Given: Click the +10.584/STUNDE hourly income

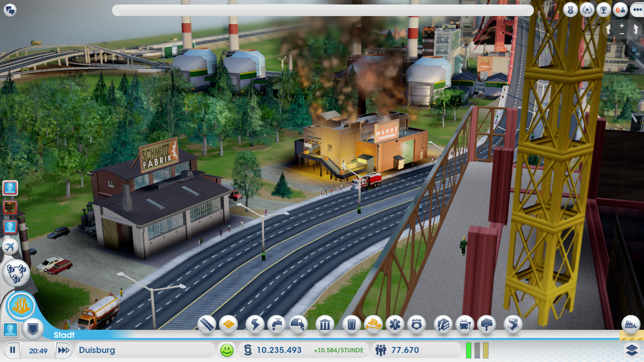Looking at the screenshot, I should [338, 350].
